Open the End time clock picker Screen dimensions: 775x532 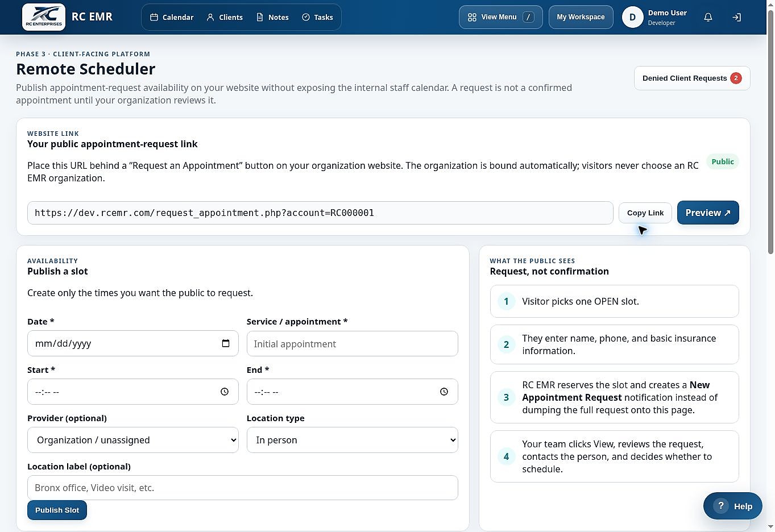tap(444, 392)
